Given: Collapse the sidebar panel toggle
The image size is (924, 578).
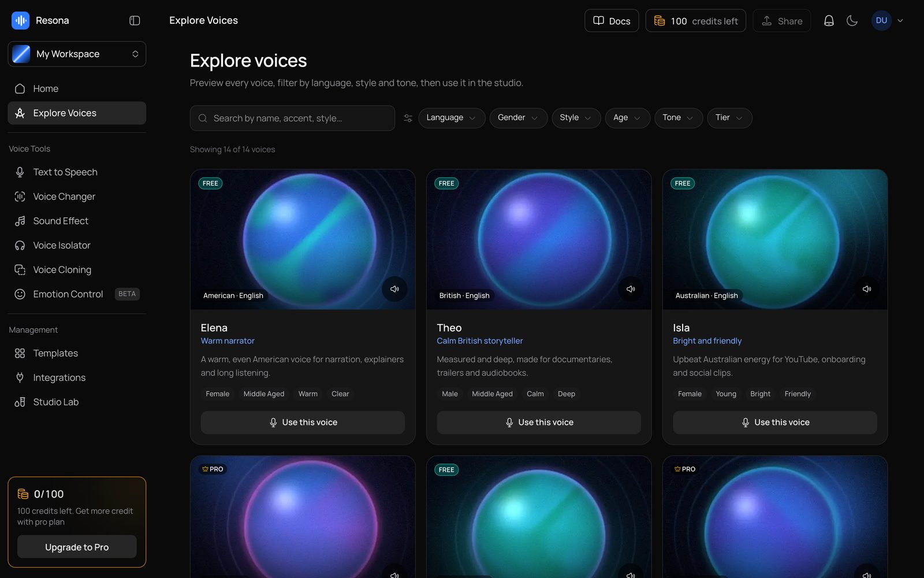Looking at the screenshot, I should click(x=135, y=20).
